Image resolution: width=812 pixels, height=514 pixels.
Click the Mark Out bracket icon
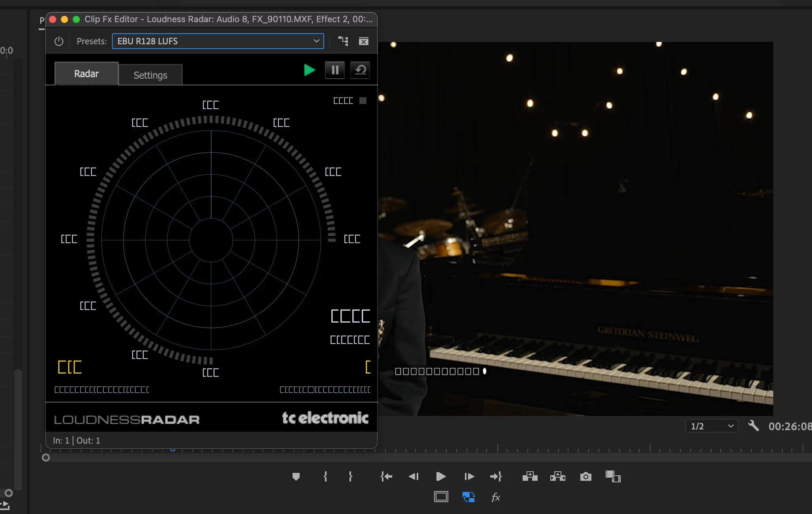(351, 476)
